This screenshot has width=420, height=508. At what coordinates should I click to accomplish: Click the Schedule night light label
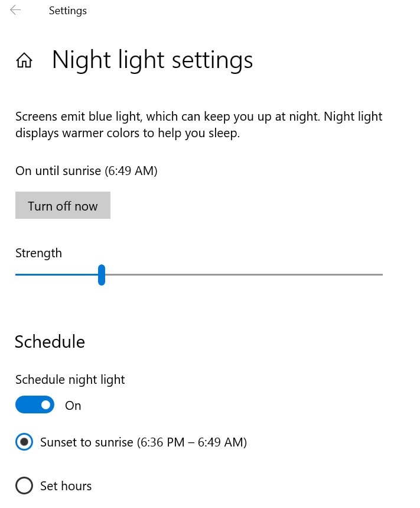tap(70, 380)
